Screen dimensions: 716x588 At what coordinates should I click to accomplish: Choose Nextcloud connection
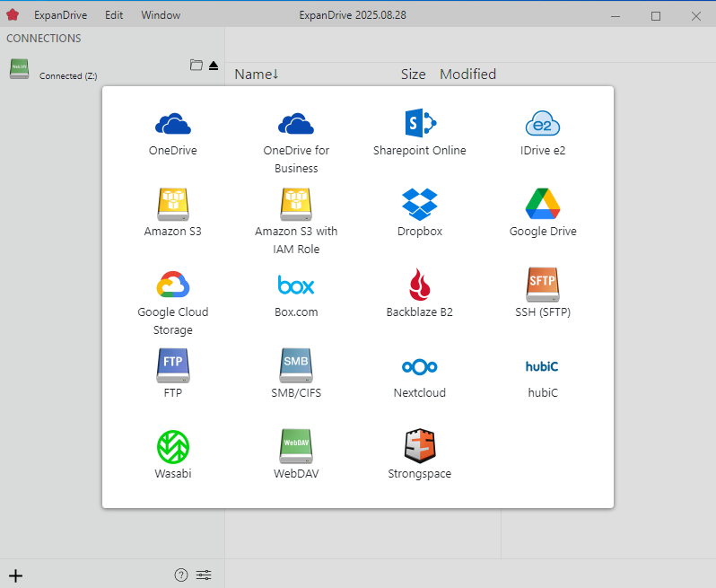420,377
